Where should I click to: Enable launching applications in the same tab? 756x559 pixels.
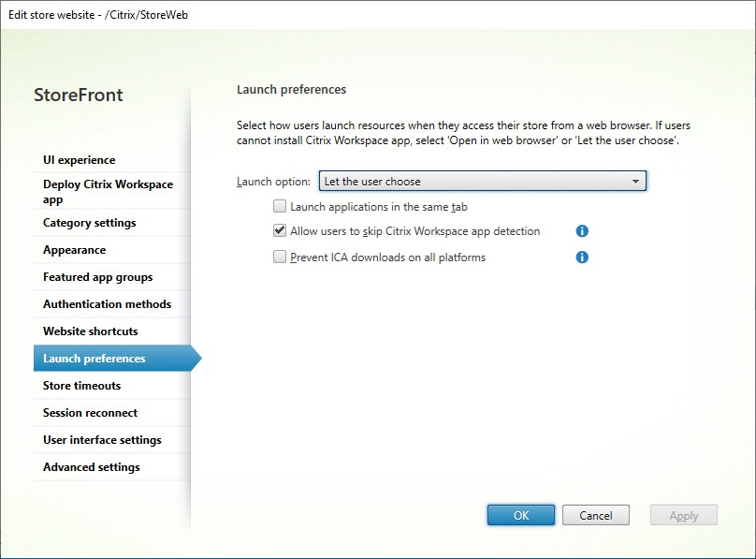click(x=278, y=205)
